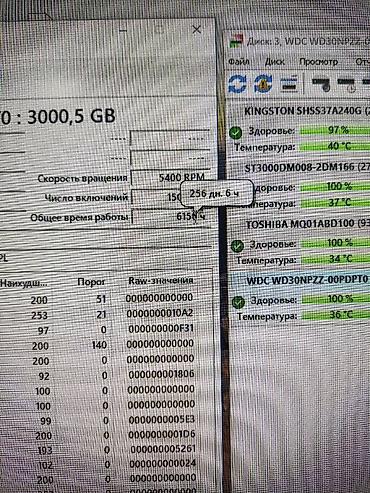
Task: Click green health checkmark of KINGSTON disk
Action: tap(236, 133)
